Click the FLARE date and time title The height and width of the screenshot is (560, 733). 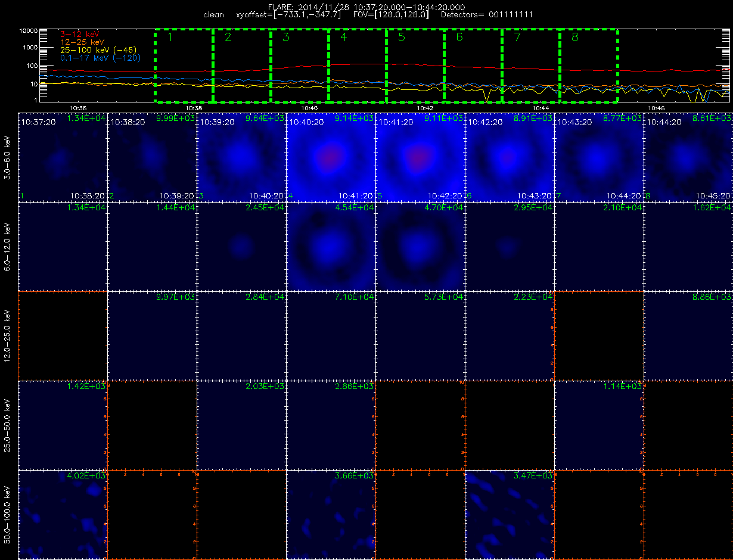(x=368, y=7)
